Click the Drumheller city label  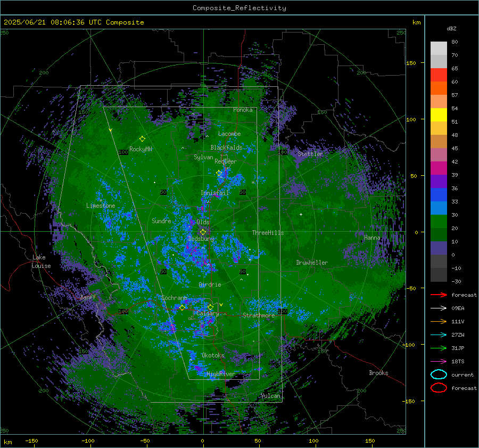pyautogui.click(x=312, y=263)
